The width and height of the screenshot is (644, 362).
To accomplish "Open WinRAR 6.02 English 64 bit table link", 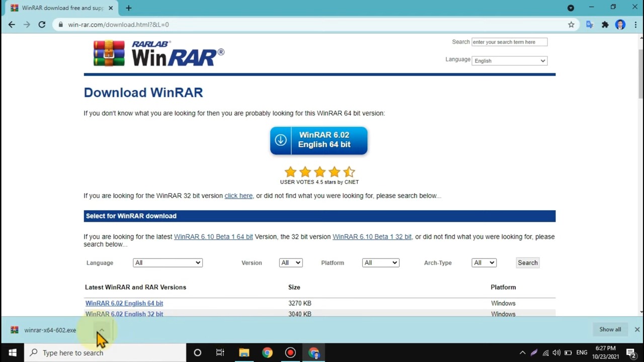I will coord(124,303).
